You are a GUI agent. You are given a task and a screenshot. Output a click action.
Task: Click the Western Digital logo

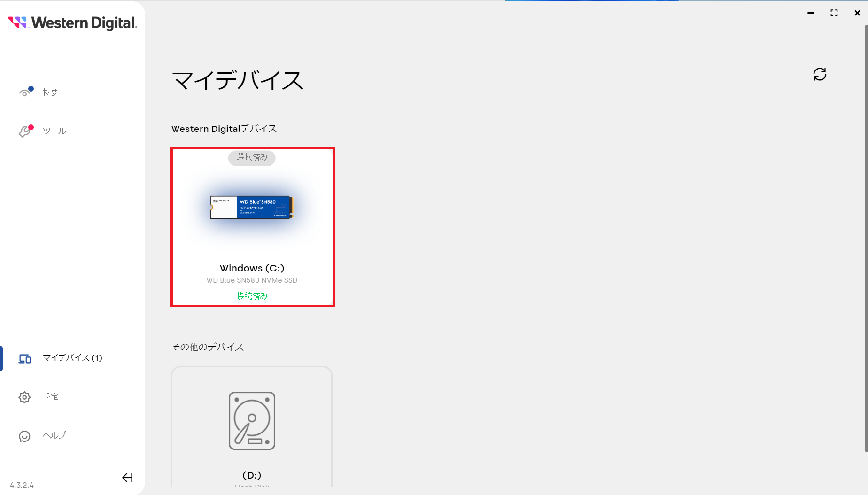click(72, 23)
